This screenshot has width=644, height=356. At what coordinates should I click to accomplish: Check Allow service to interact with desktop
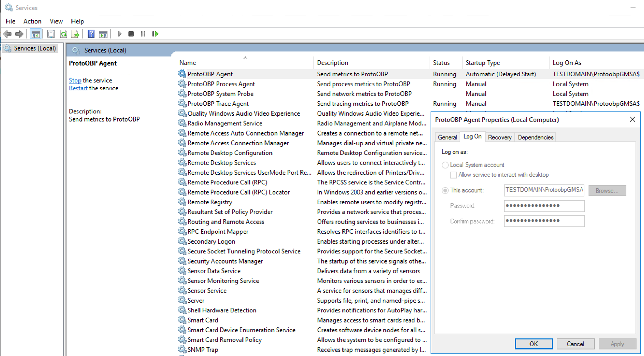point(453,175)
